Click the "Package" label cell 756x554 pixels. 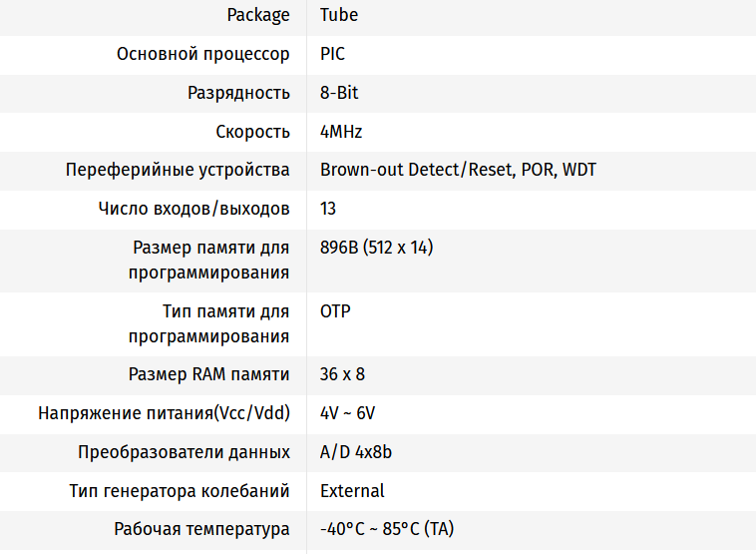(258, 15)
